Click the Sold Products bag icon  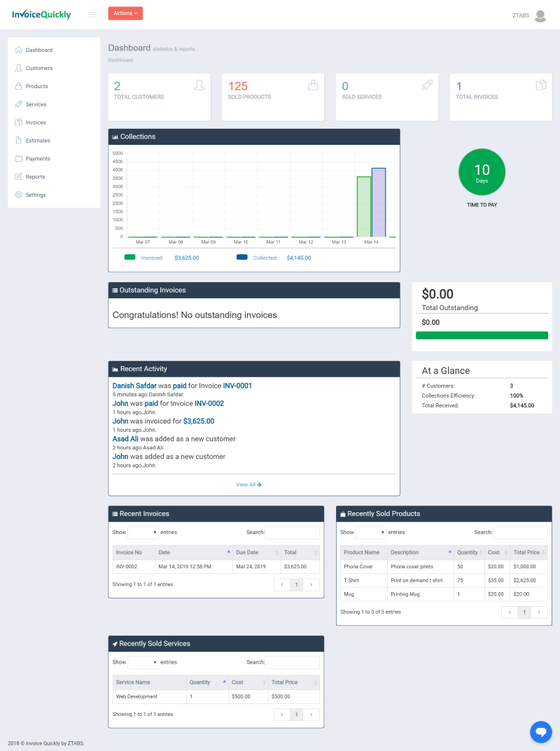[x=313, y=85]
